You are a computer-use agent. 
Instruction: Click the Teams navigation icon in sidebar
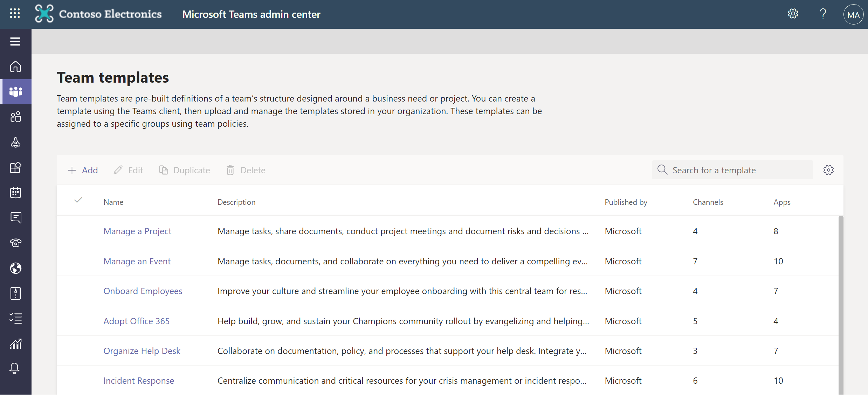coord(15,91)
